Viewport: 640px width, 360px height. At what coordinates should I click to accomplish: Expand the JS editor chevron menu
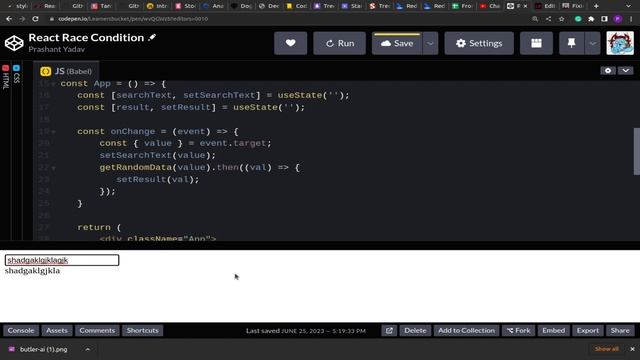click(625, 71)
